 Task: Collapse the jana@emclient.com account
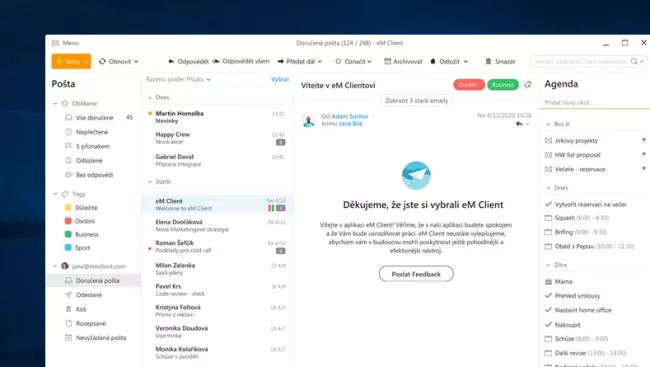[x=55, y=266]
